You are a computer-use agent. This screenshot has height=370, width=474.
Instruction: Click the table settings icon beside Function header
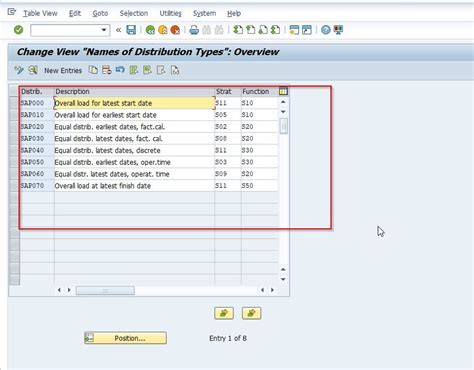[283, 91]
